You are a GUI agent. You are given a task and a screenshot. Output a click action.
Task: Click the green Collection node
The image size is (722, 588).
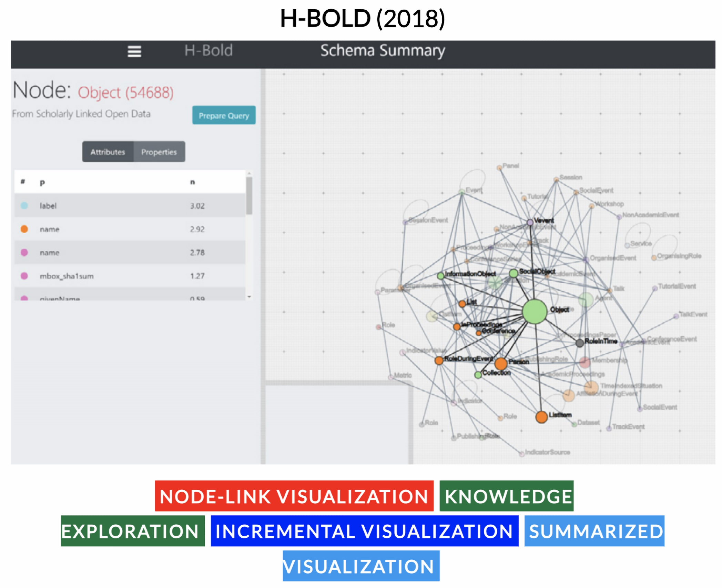click(478, 375)
